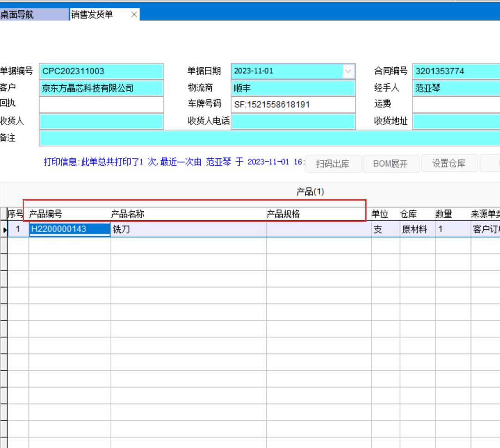
Task: Click the empty 回执 field
Action: [x=101, y=105]
